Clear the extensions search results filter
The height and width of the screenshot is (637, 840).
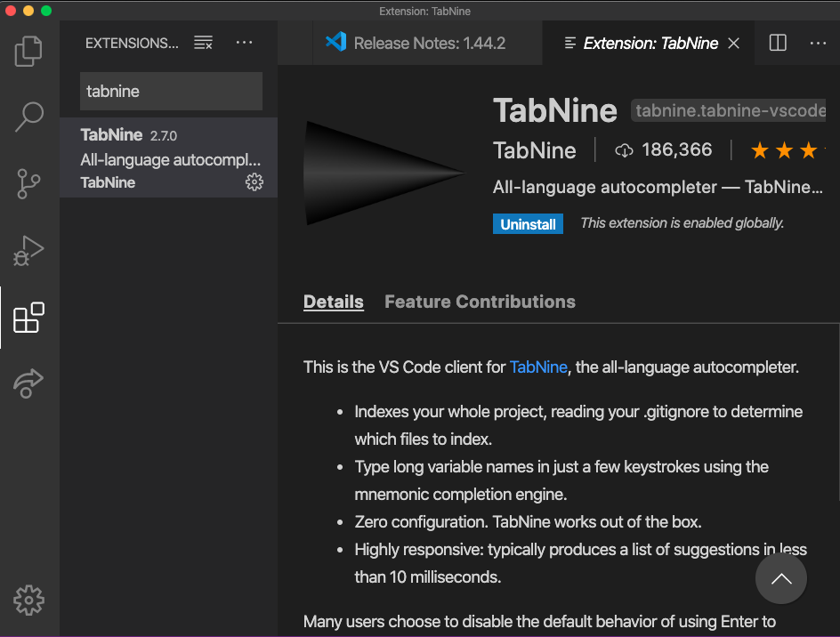[x=203, y=42]
